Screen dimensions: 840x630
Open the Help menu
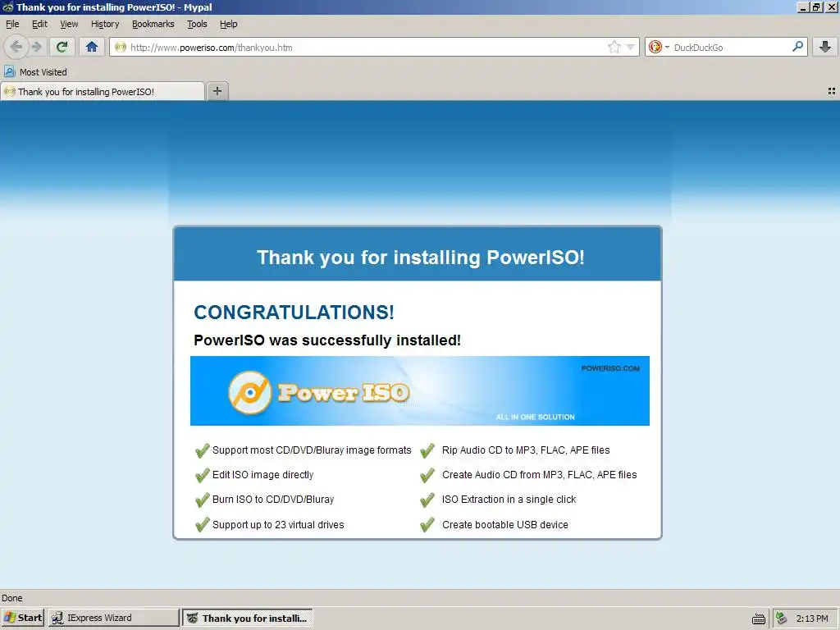click(x=228, y=24)
